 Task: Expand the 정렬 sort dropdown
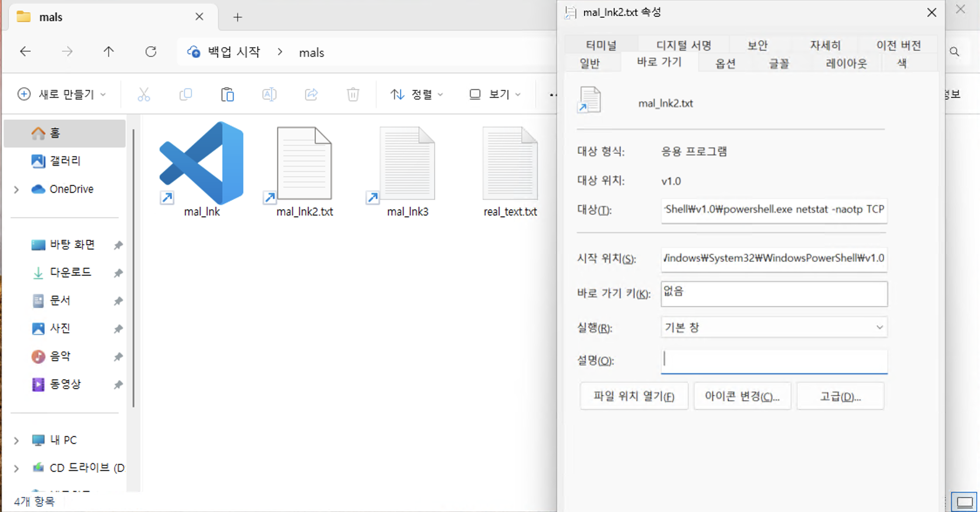[416, 94]
